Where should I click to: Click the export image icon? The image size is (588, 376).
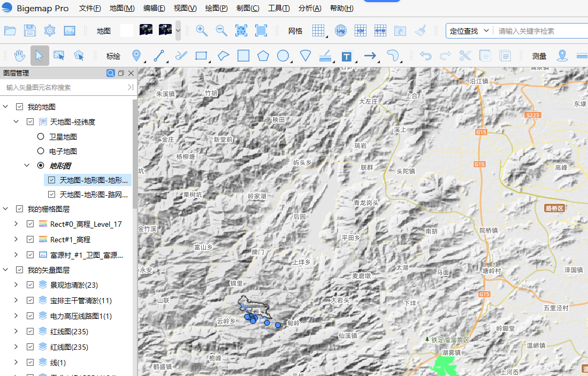(70, 30)
